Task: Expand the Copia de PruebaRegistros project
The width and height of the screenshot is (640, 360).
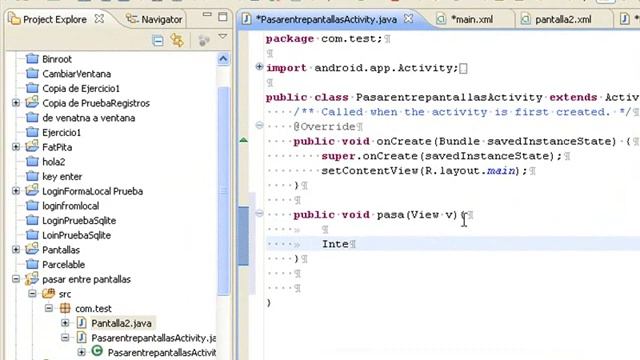Action: coord(16,103)
